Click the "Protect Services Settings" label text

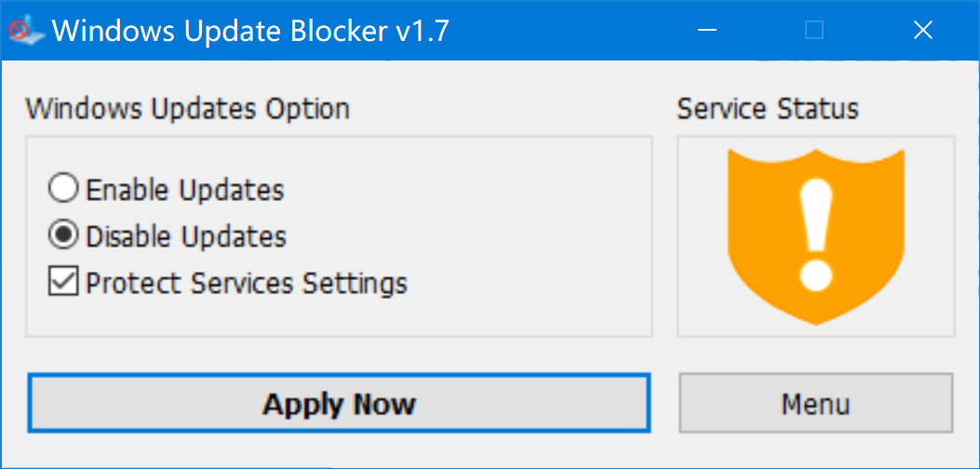247,281
